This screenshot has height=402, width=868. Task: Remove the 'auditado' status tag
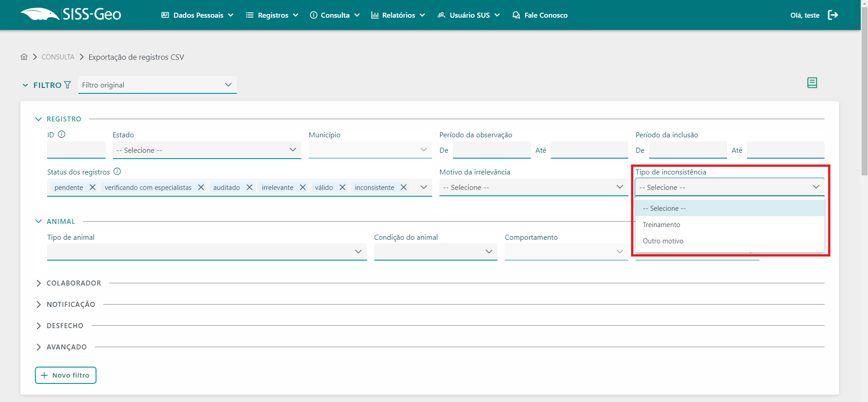point(249,187)
